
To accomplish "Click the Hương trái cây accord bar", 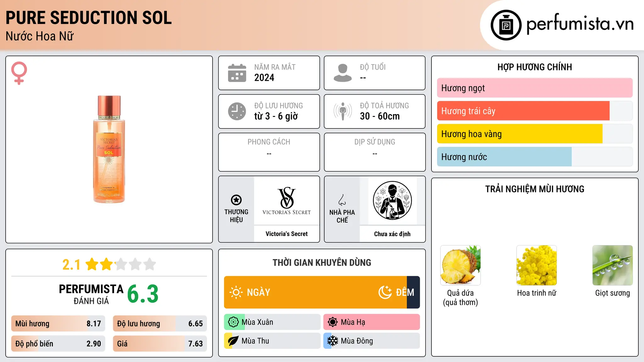I will 535,111.
